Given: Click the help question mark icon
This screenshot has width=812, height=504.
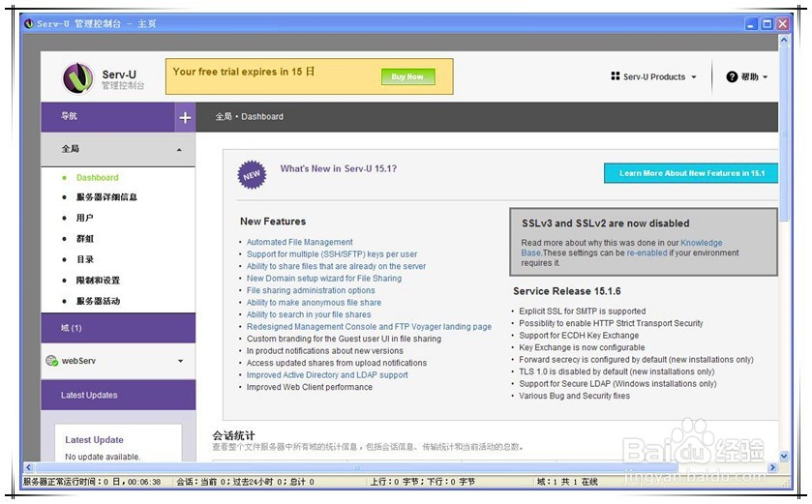Looking at the screenshot, I should [x=732, y=76].
